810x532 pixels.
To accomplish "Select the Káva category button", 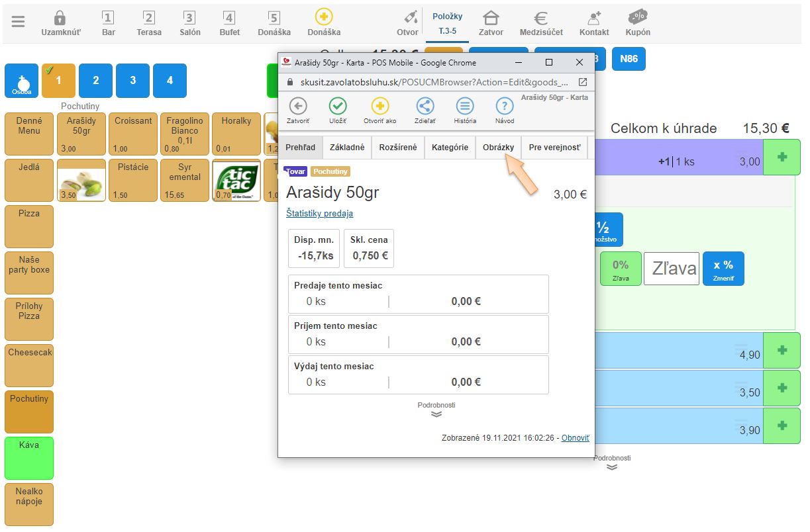I will click(x=29, y=458).
